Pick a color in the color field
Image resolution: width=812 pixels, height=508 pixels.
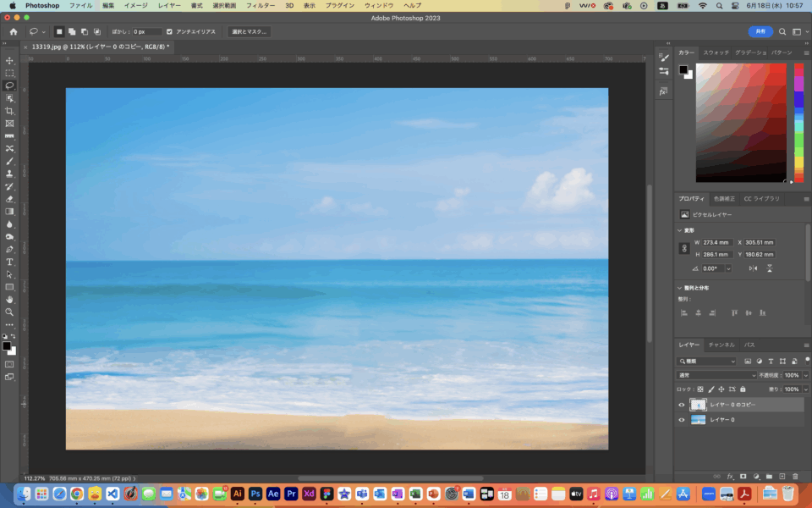[x=741, y=122]
